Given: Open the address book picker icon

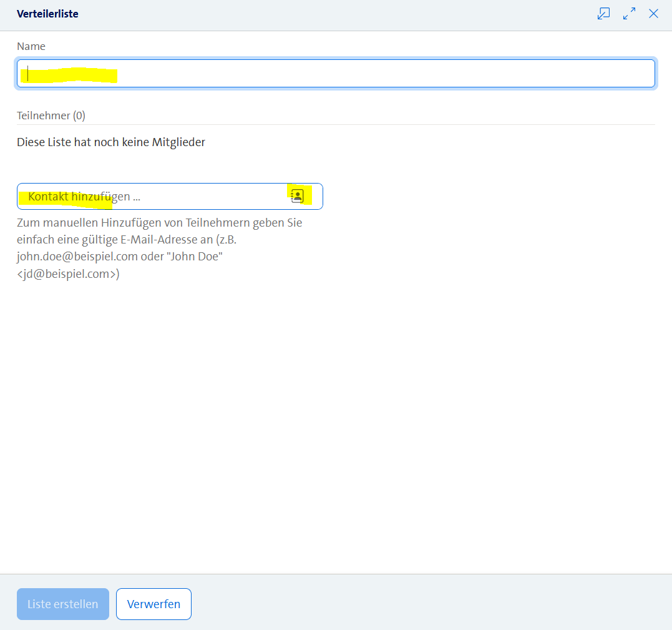Looking at the screenshot, I should coord(297,196).
